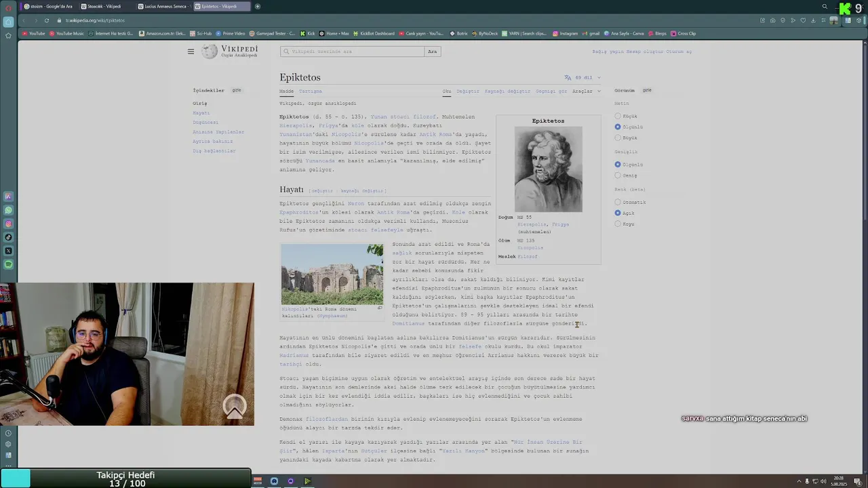
Task: Open the Domitianus link
Action: (408, 323)
